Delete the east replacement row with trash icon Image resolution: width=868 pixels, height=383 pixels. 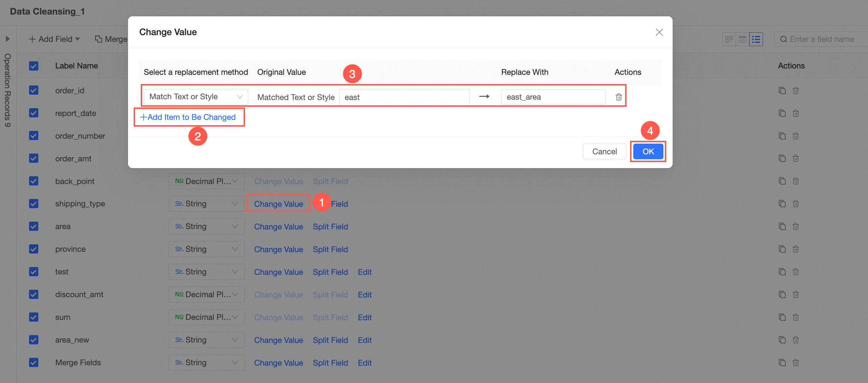618,97
